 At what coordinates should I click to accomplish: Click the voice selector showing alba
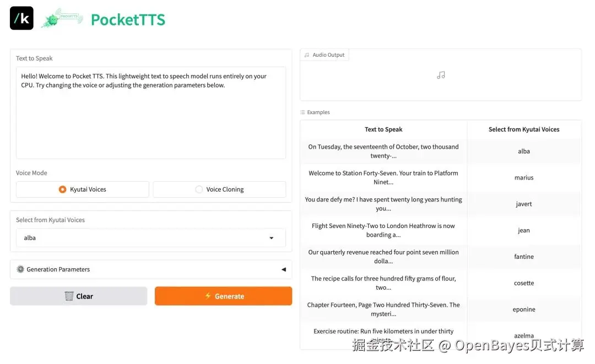pos(150,238)
